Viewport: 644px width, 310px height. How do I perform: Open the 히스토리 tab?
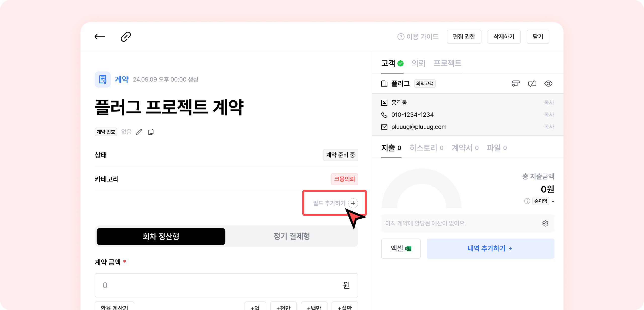[426, 148]
